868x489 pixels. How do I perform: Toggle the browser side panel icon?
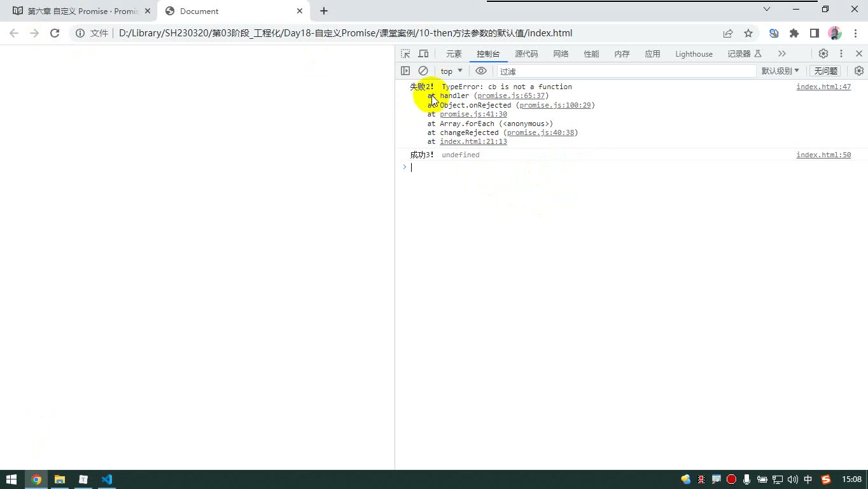814,33
